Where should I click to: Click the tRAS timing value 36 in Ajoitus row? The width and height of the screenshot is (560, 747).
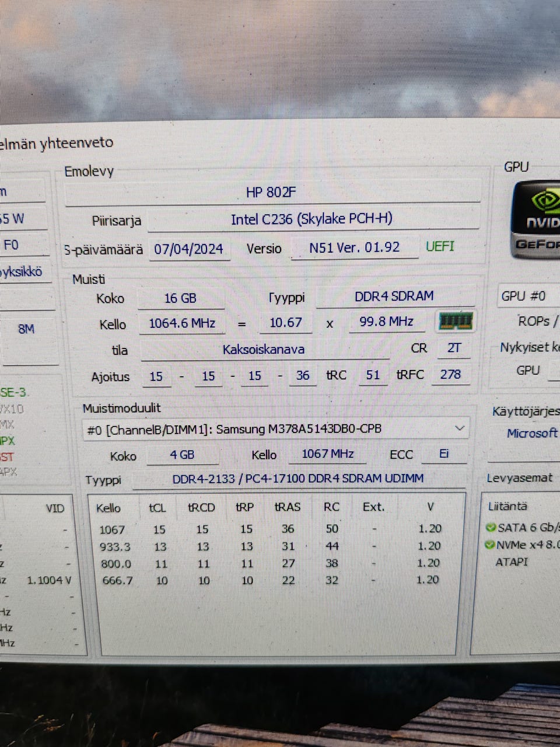(303, 375)
